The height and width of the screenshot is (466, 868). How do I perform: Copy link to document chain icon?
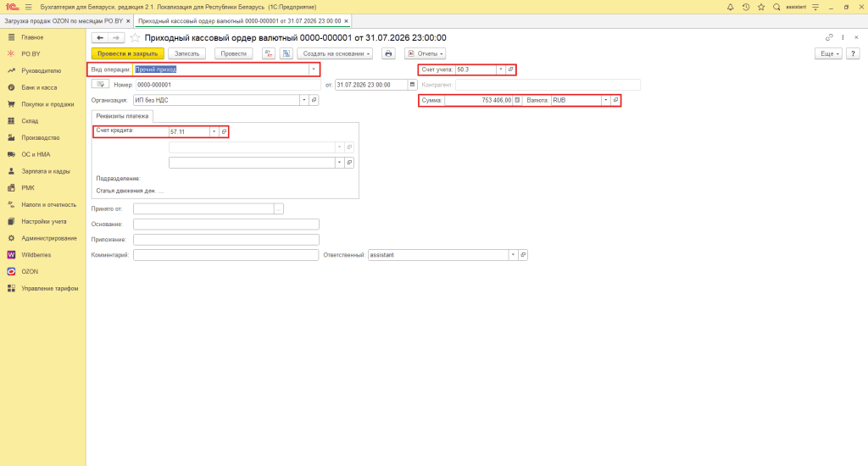tap(829, 37)
